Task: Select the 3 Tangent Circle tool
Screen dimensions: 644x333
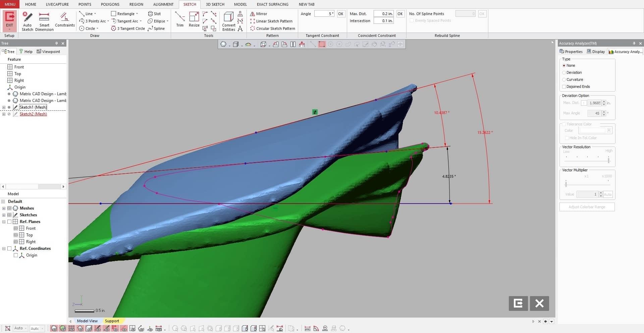Action: point(128,29)
